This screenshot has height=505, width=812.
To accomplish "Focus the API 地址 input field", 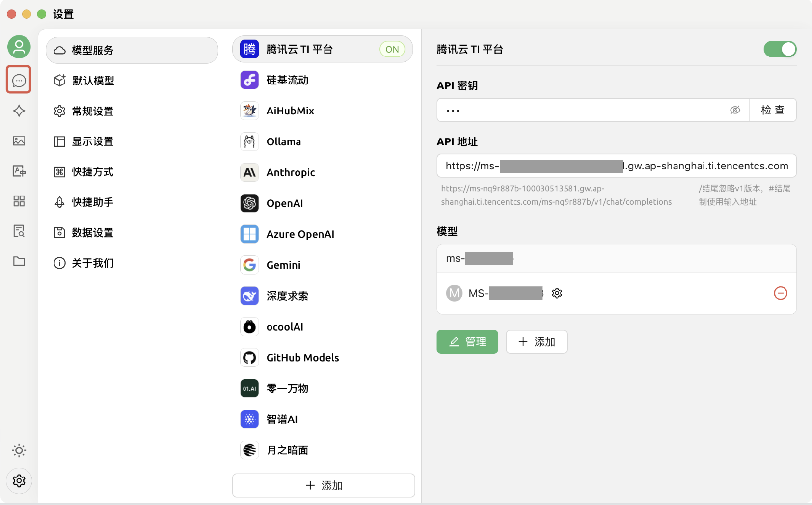I will (x=617, y=166).
